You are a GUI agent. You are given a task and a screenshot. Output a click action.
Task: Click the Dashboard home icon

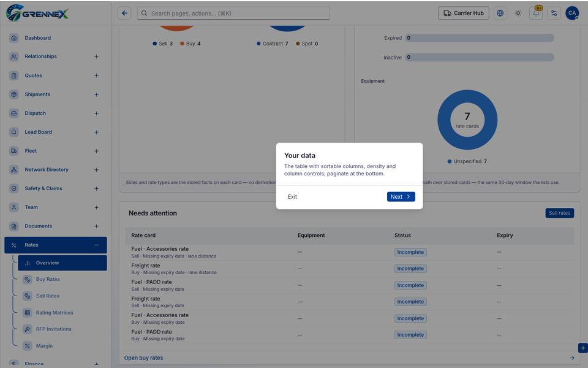pyautogui.click(x=14, y=38)
